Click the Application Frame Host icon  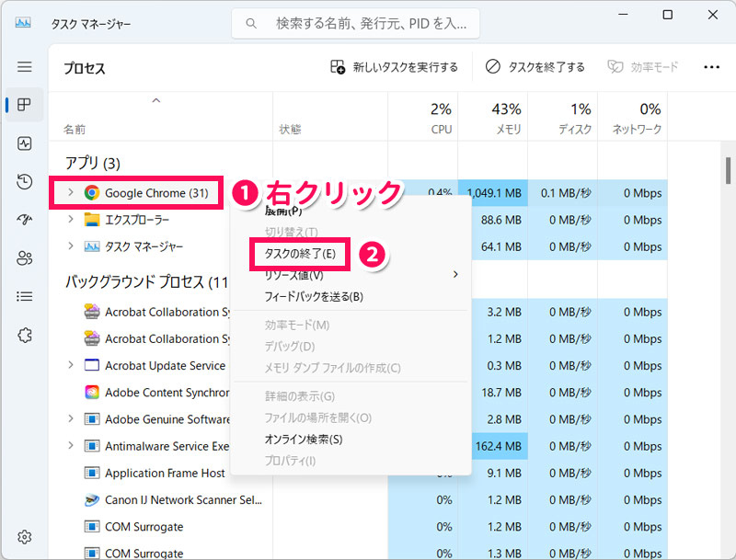[x=91, y=473]
